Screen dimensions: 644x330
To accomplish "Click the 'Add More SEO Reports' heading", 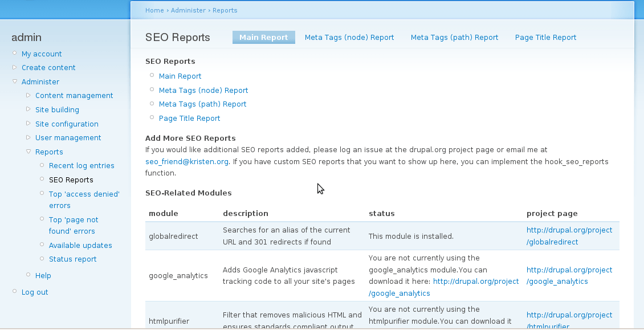I will click(190, 138).
